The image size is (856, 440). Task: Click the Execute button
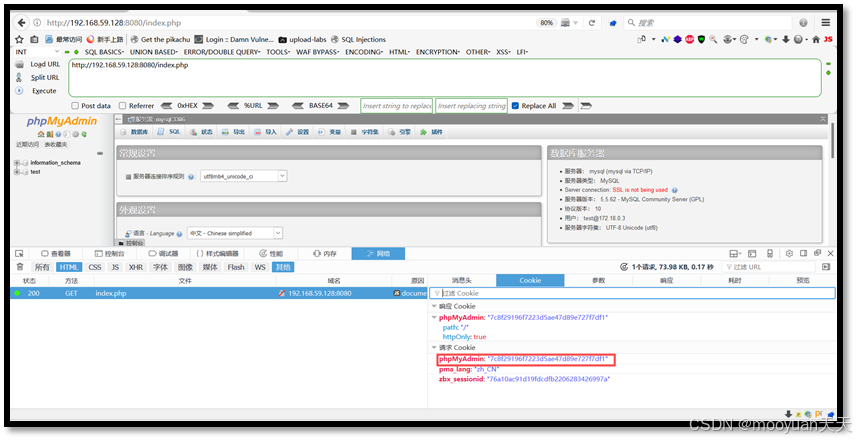(x=44, y=91)
